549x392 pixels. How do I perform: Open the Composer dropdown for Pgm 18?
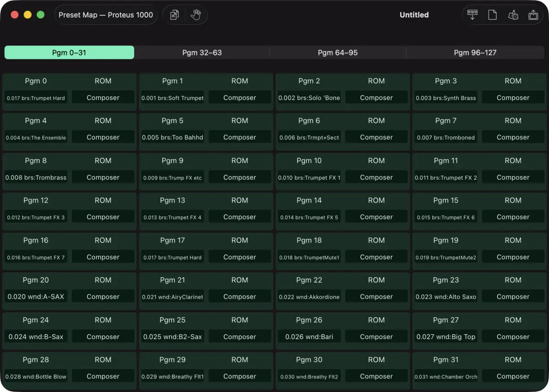coord(376,257)
